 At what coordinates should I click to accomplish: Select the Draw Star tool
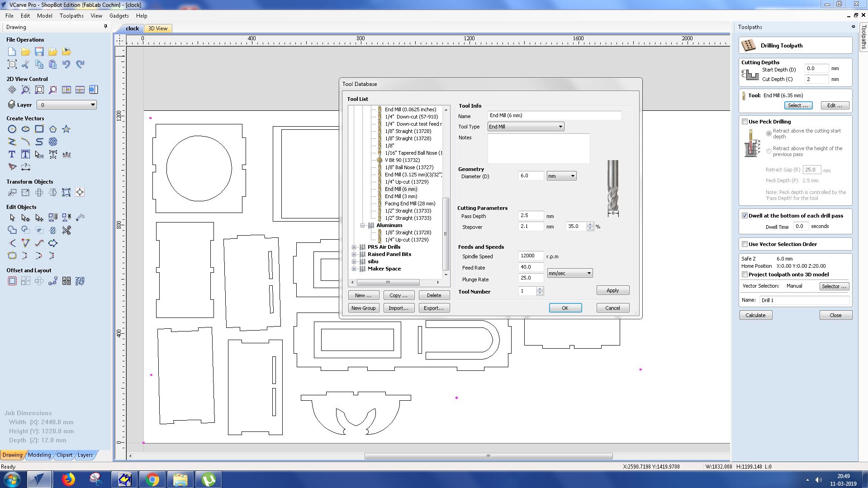click(x=66, y=129)
